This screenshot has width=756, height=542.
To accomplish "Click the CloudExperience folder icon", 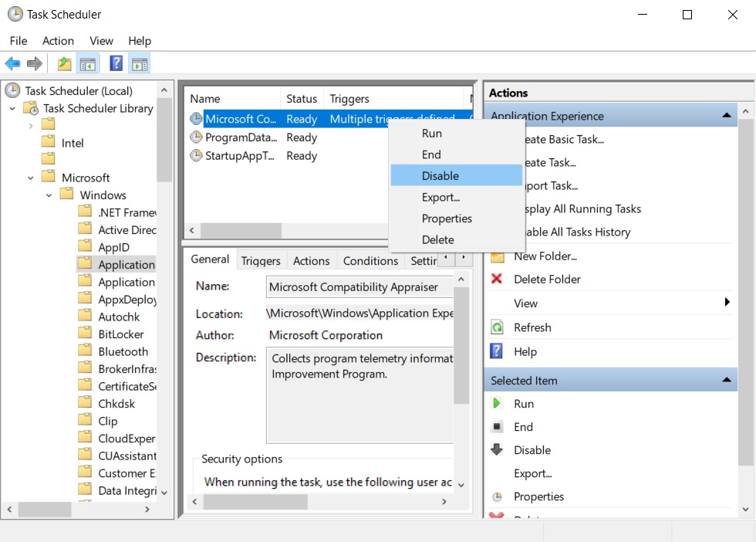I will point(85,437).
